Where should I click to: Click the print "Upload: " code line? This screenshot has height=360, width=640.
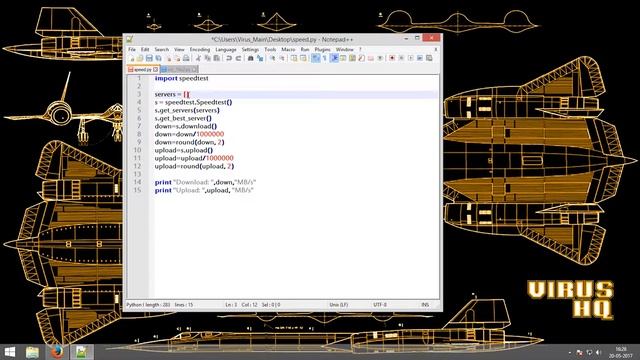tap(204, 190)
